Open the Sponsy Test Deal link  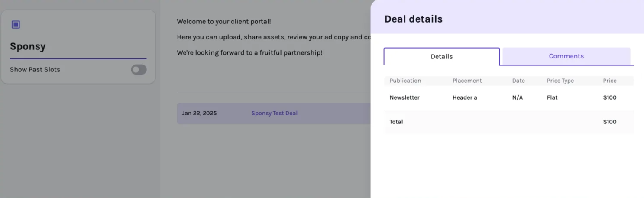pyautogui.click(x=275, y=114)
